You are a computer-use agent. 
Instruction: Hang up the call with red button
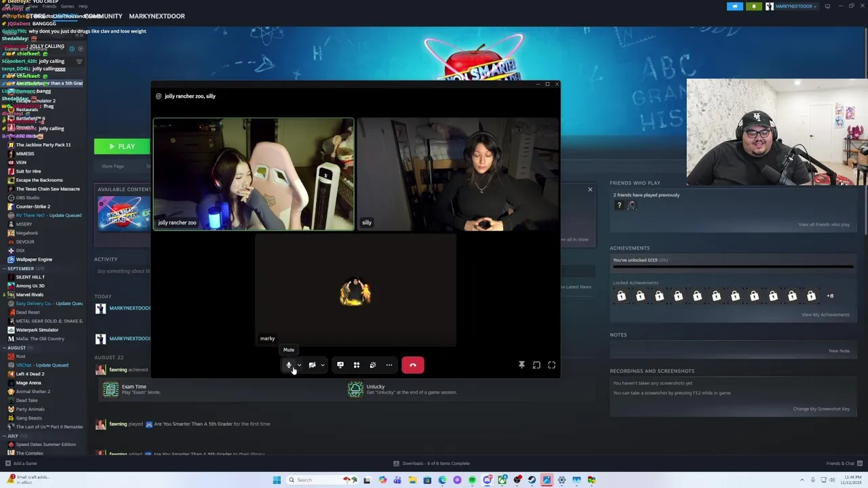point(413,365)
